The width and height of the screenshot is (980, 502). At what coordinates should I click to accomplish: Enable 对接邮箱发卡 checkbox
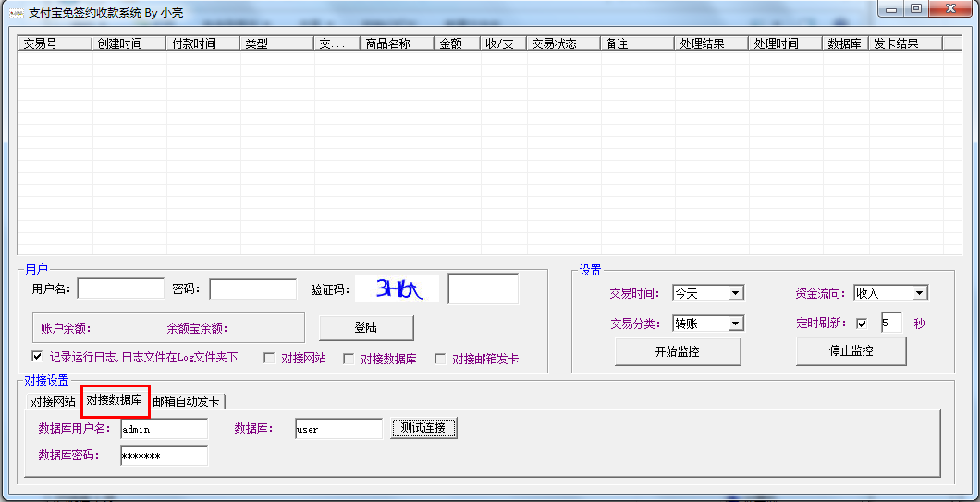[441, 359]
